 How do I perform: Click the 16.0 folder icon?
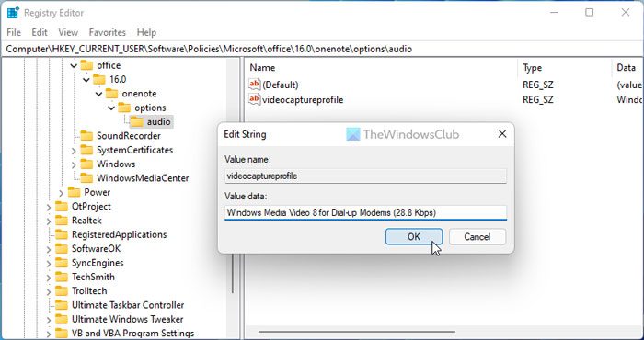point(99,79)
